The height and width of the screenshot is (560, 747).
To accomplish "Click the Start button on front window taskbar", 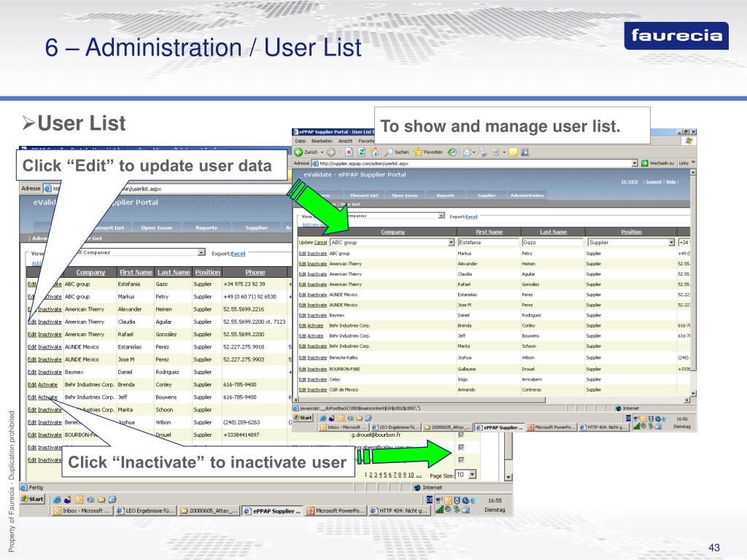I will click(x=303, y=418).
